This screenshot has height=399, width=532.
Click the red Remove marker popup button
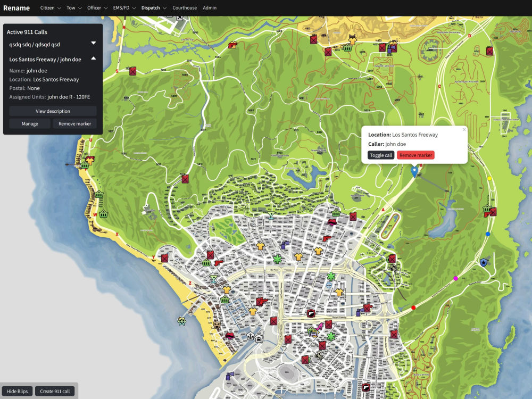pos(415,155)
